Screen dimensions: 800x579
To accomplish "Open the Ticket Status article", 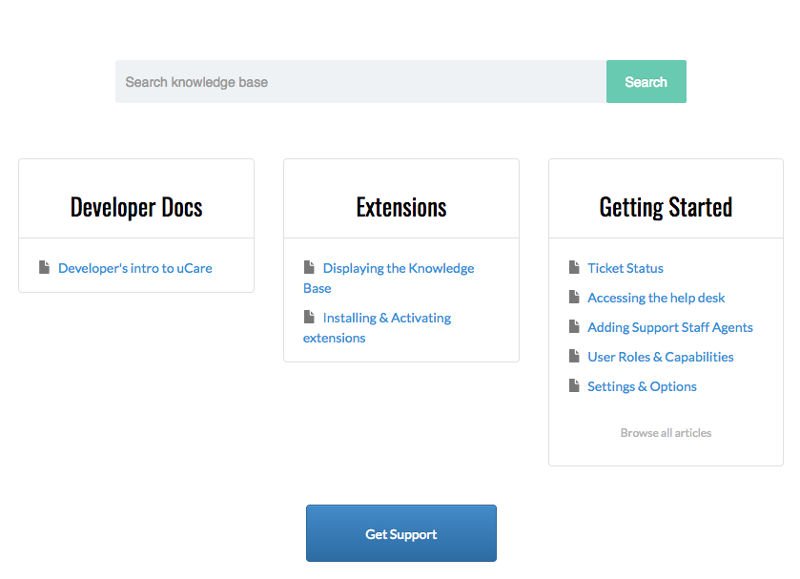I will [625, 268].
